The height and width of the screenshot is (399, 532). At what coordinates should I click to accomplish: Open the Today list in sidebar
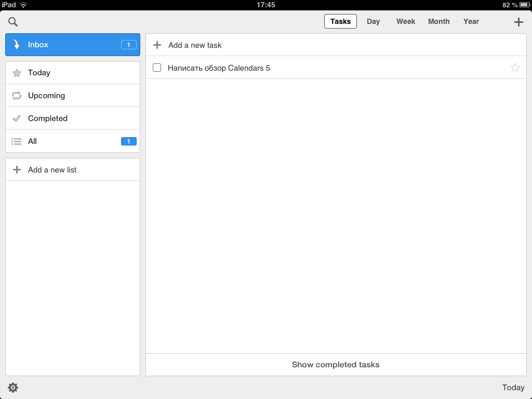(x=73, y=73)
